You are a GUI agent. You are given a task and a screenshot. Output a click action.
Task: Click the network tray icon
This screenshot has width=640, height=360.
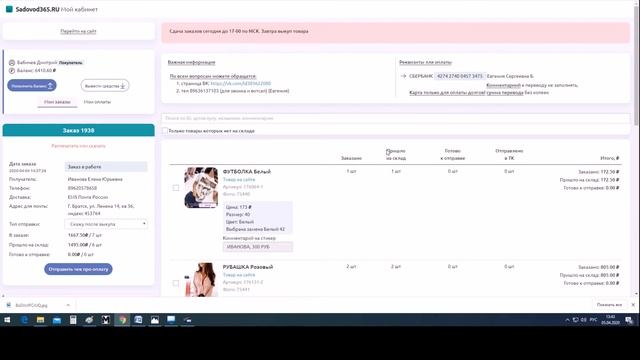point(576,320)
